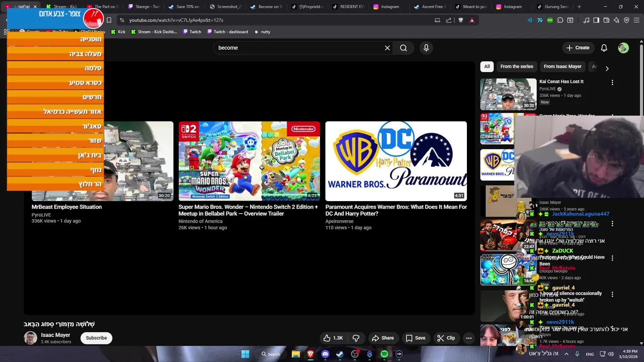The height and width of the screenshot is (362, 644).
Task: Open the browser hamburger main menu
Action: pyautogui.click(x=636, y=20)
